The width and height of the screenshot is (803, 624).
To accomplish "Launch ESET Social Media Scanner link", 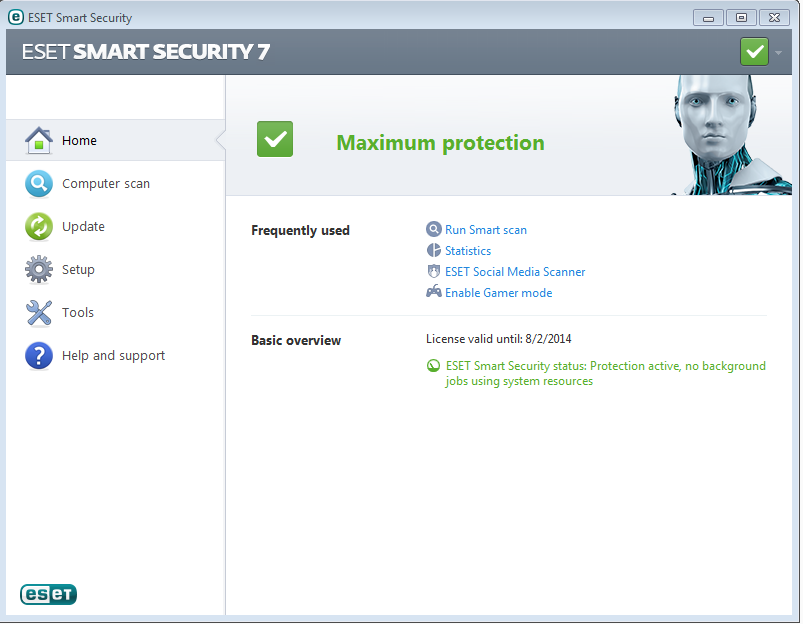I will (x=515, y=272).
